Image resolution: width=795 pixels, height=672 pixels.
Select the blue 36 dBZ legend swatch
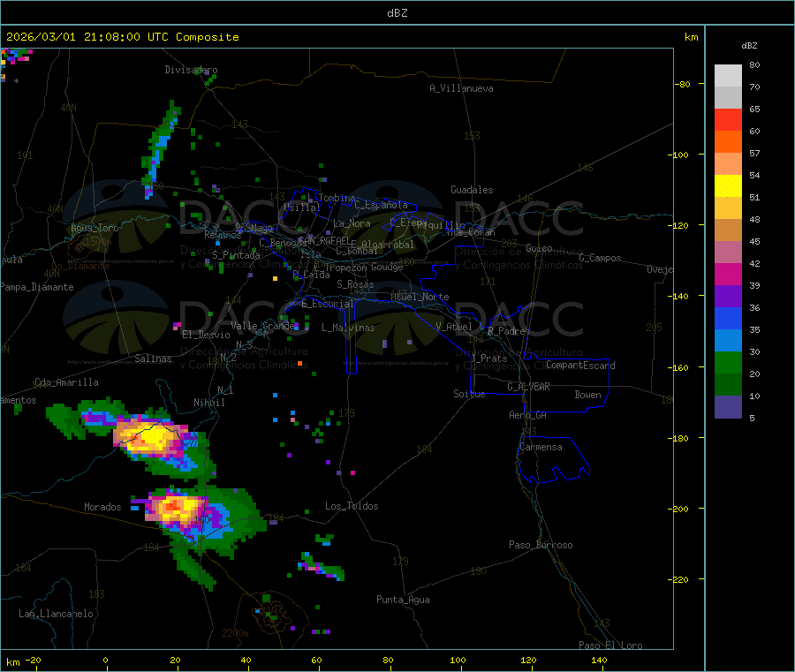pos(728,318)
